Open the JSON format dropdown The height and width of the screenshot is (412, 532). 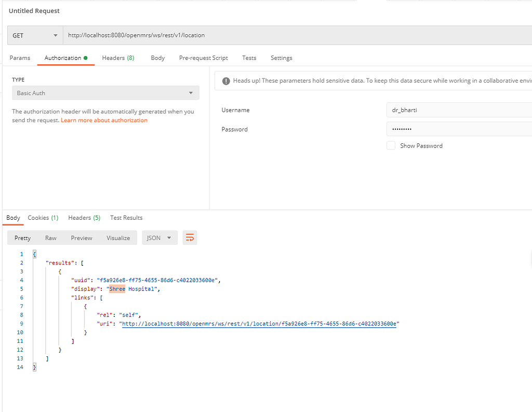click(x=159, y=238)
